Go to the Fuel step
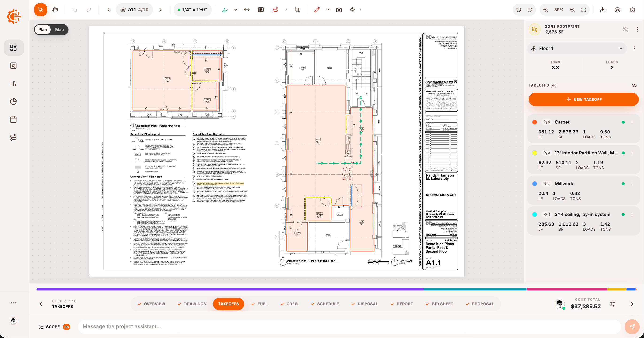The image size is (644, 338). point(259,304)
